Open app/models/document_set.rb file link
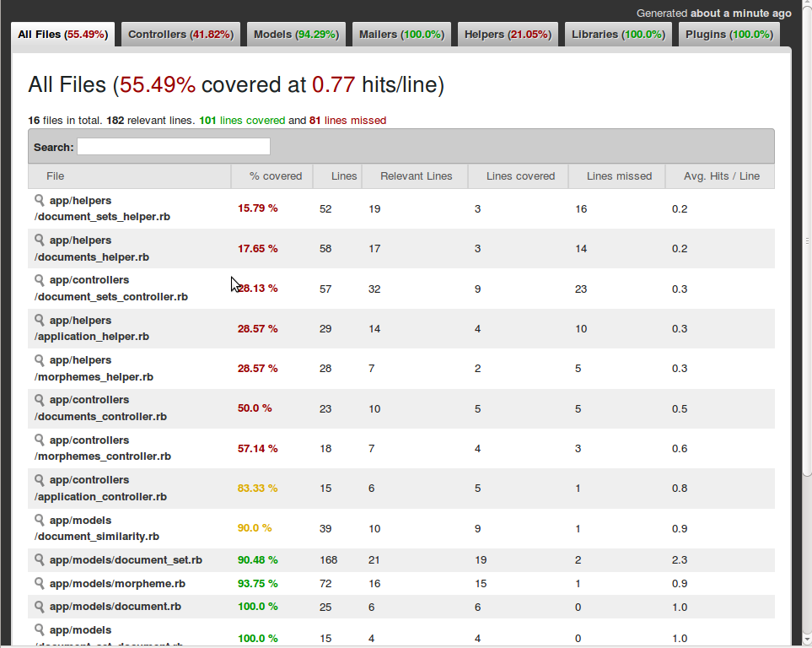 [126, 560]
